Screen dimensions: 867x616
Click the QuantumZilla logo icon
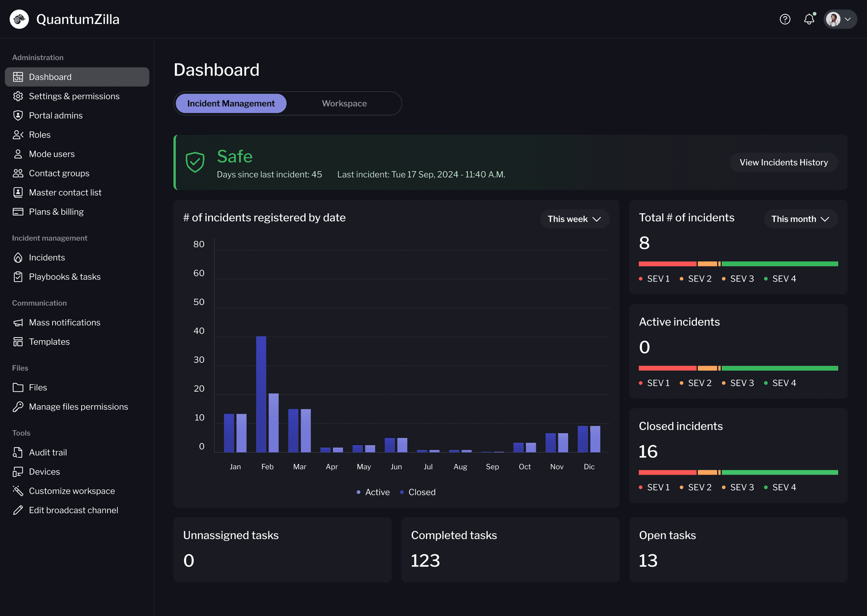[x=19, y=19]
